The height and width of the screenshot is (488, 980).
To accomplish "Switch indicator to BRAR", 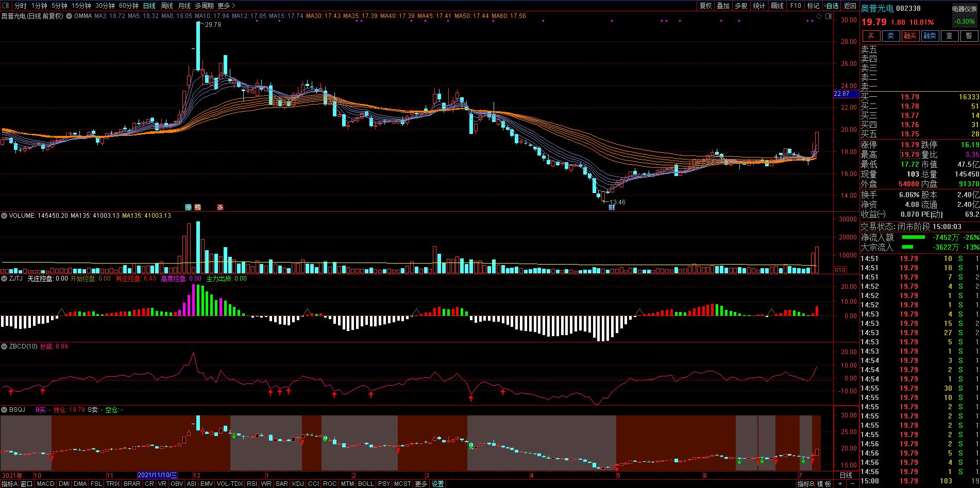I will click(x=132, y=484).
